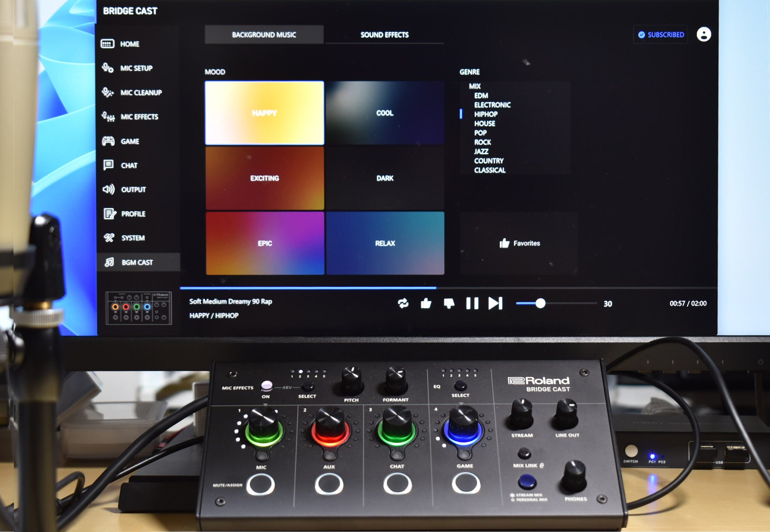Select the RELAX mood tile
The image size is (770, 532).
click(385, 243)
